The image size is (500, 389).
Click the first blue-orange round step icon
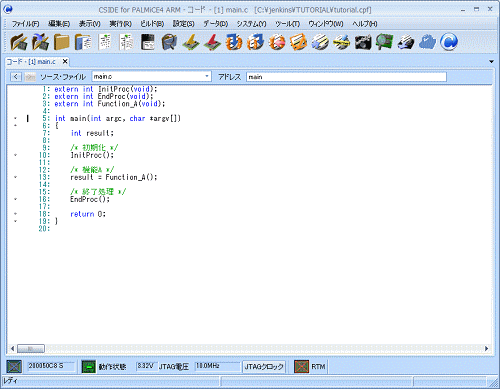click(x=234, y=42)
